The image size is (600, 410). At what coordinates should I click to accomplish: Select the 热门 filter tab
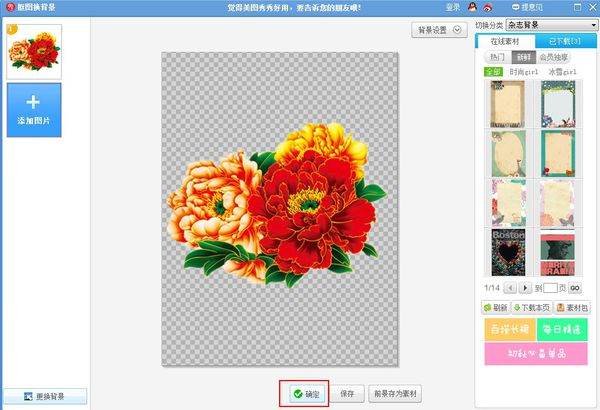(x=497, y=57)
